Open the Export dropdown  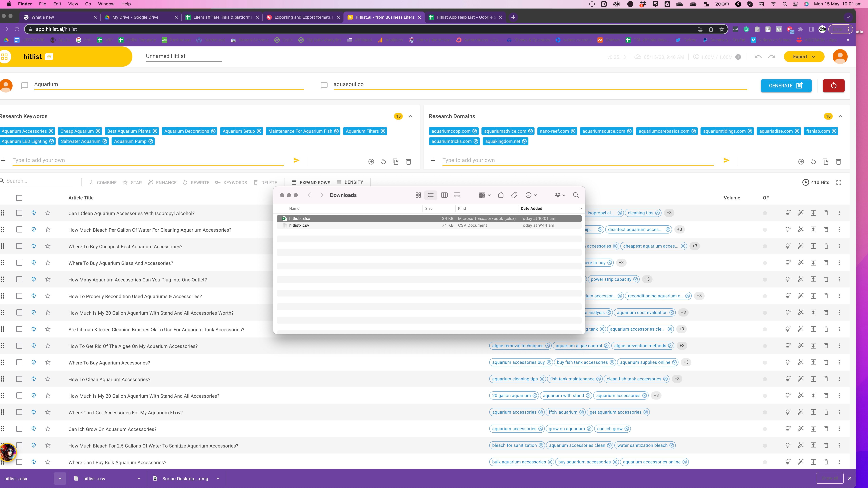(x=804, y=56)
